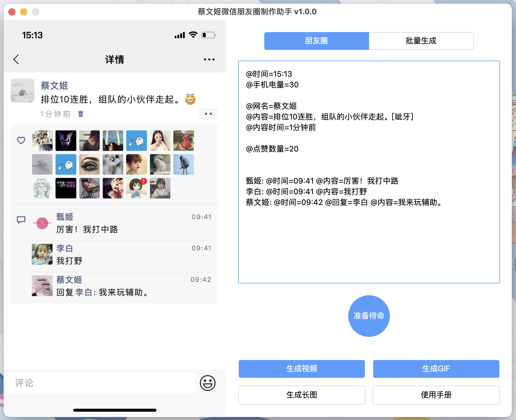This screenshot has height=420, width=516.
Task: Click the phone battery status icon
Action: click(x=209, y=35)
